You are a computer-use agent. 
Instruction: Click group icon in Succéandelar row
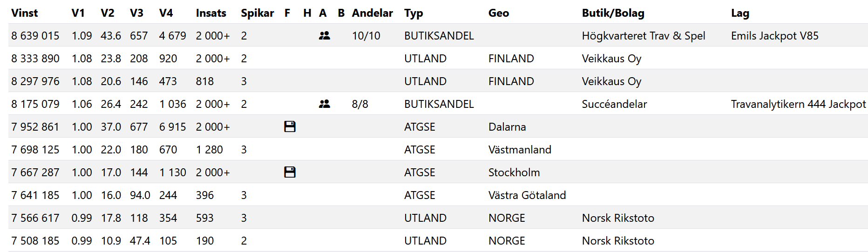pos(325,104)
